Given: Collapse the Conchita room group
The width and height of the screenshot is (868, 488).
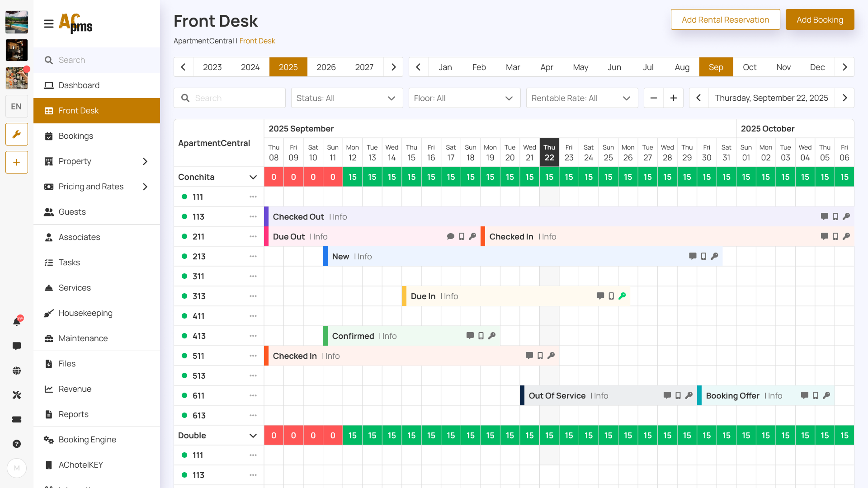Looking at the screenshot, I should (x=253, y=177).
